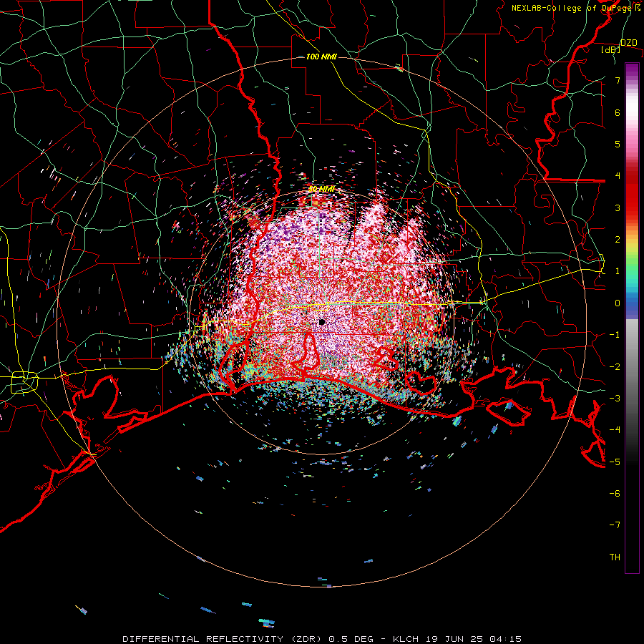Click the 4 dB value on color scale
This screenshot has width=644, height=644.
618,176
